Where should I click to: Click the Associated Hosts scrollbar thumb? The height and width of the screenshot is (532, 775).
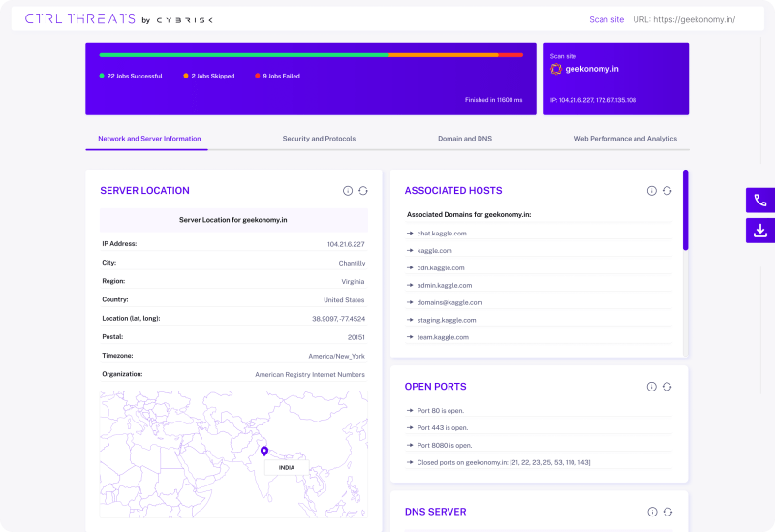pyautogui.click(x=686, y=210)
